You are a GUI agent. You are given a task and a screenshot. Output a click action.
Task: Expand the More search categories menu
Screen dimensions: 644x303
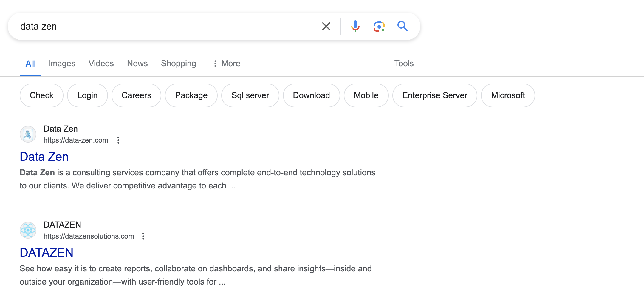coord(227,64)
